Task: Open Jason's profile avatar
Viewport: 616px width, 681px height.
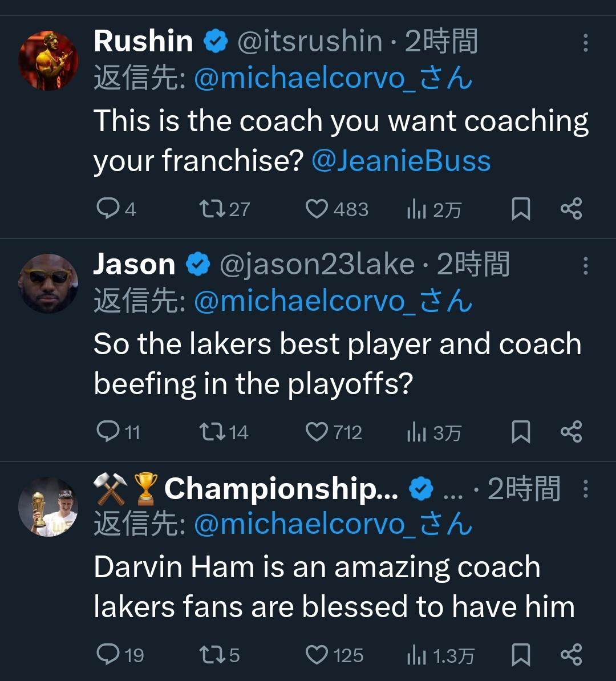Action: tap(48, 283)
